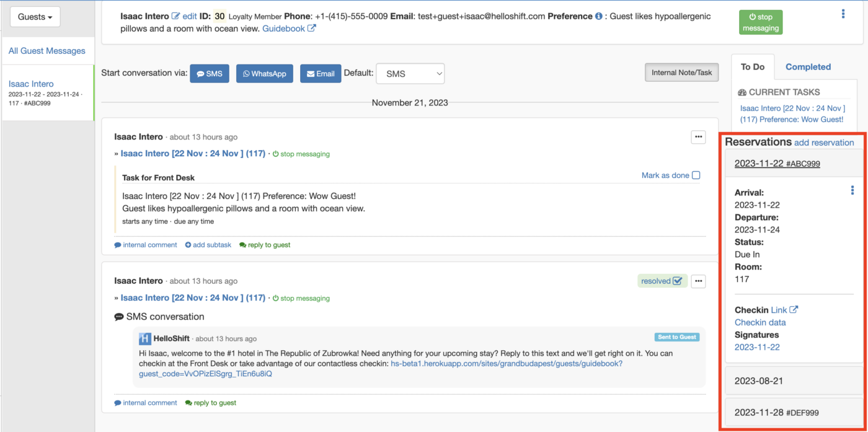Open the Checkin Link
This screenshot has width=868, height=432.
click(784, 310)
